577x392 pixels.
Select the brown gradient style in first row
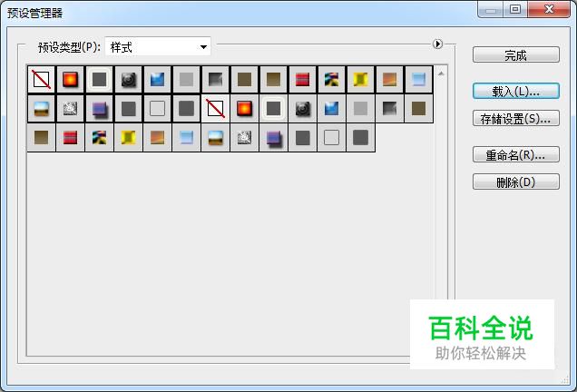273,79
